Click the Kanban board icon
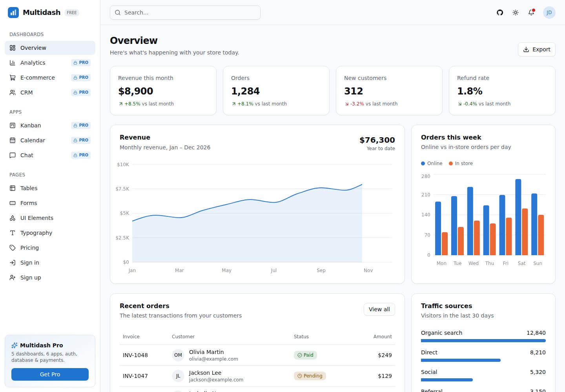565x392 pixels. coord(13,125)
